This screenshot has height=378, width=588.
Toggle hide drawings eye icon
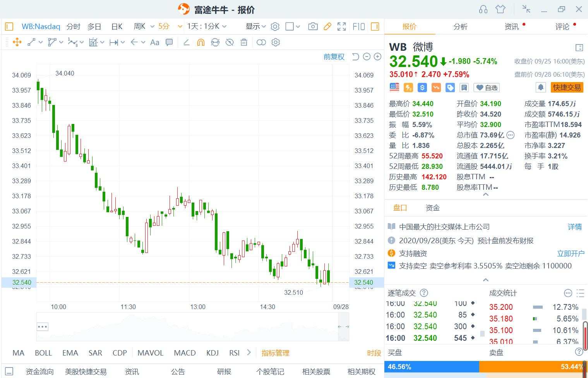(x=230, y=42)
